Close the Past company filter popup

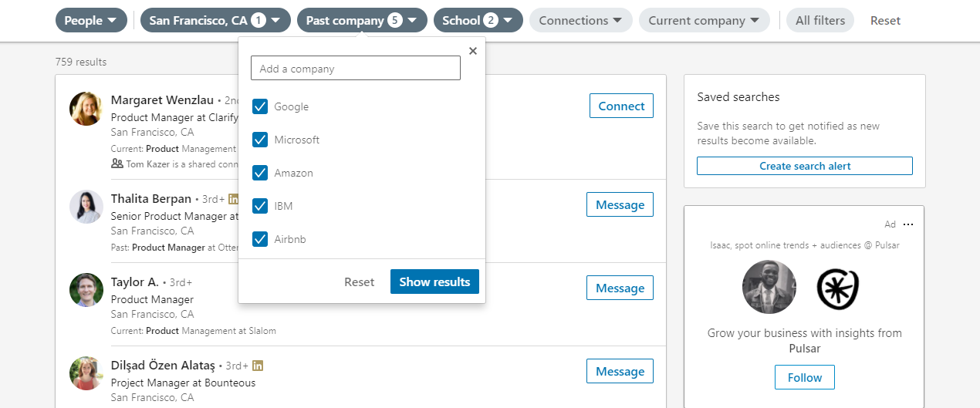(x=473, y=51)
